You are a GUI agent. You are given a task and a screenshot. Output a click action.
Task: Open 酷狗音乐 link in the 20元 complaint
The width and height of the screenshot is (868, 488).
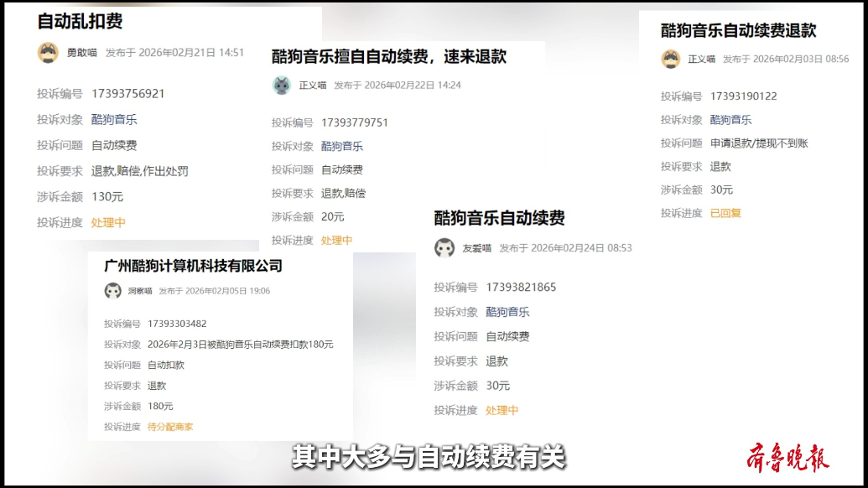[342, 146]
